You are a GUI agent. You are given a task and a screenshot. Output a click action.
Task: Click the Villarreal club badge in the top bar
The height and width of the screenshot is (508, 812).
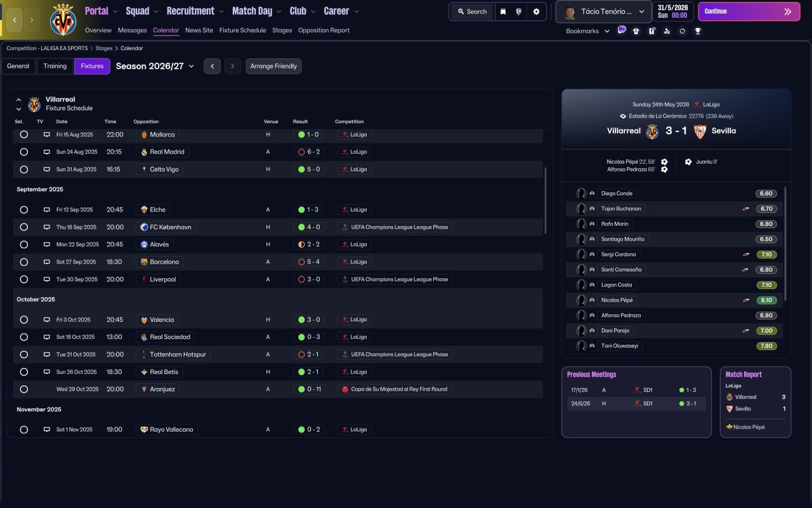(x=63, y=19)
